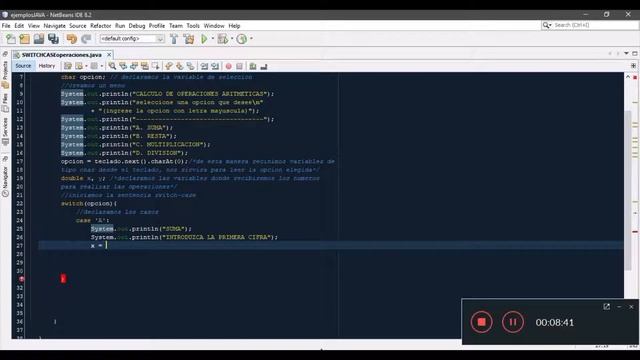Click the Debug Project toolbar icon
The height and width of the screenshot is (360, 640).
pos(223,39)
